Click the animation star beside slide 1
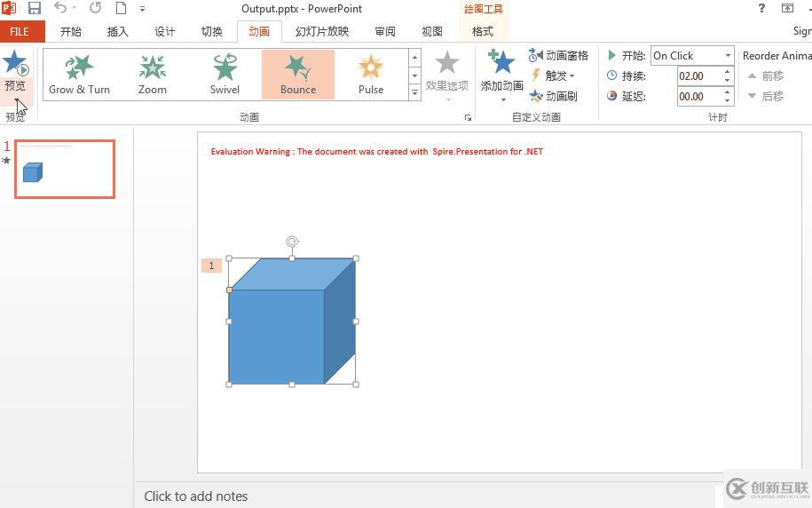The height and width of the screenshot is (508, 812). [x=6, y=160]
